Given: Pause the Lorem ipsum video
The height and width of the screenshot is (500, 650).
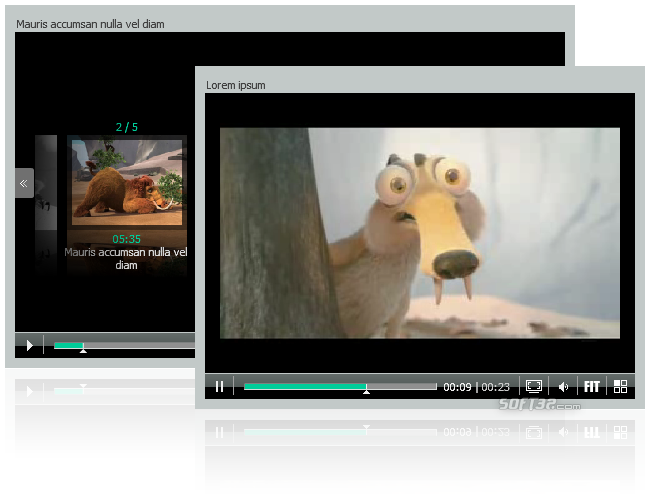Looking at the screenshot, I should click(220, 386).
